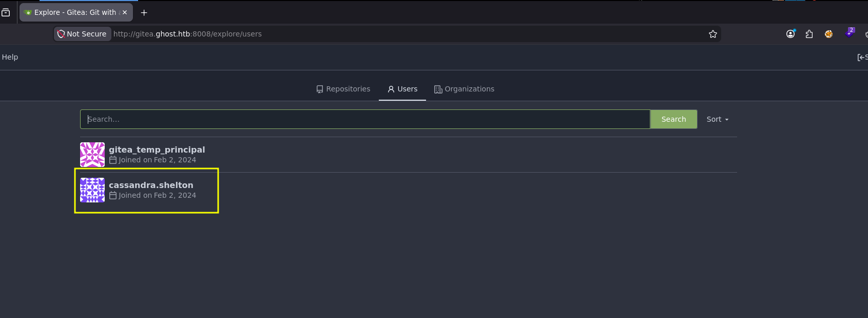Focus the user search field
This screenshot has height=318, width=868.
[365, 119]
